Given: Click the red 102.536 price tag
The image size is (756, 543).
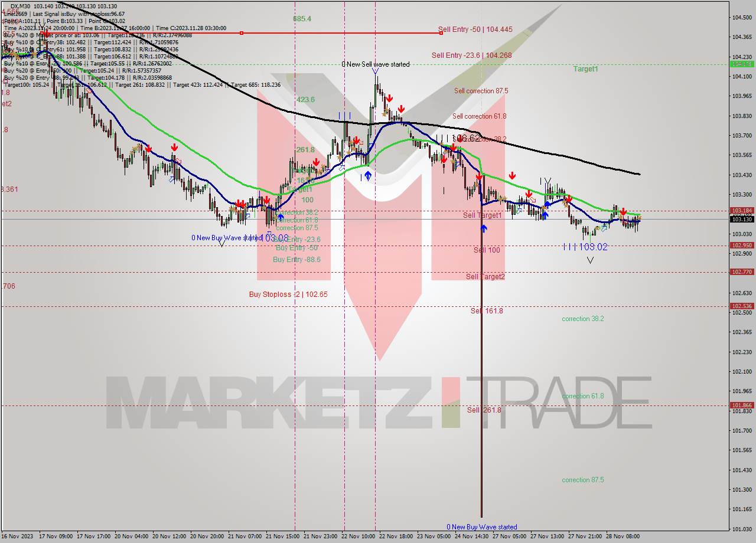Looking at the screenshot, I should 742,306.
